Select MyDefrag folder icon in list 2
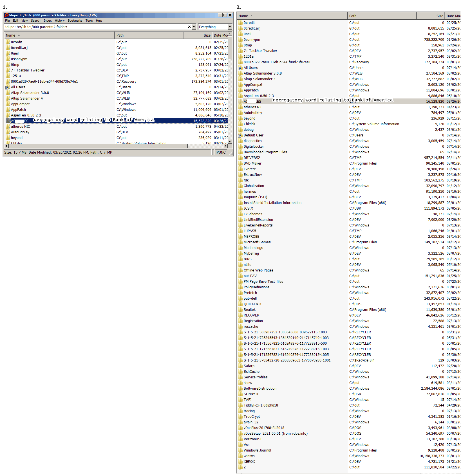 [x=240, y=253]
